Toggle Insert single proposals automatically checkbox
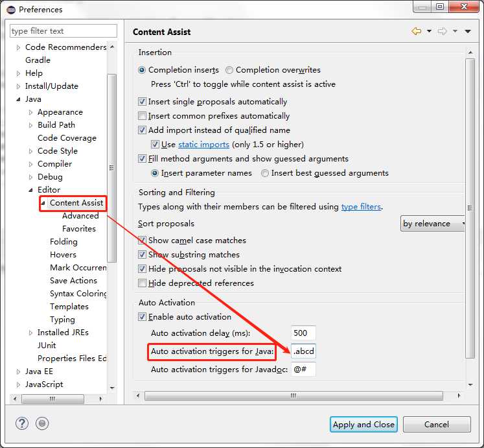The width and height of the screenshot is (484, 448). tap(142, 101)
